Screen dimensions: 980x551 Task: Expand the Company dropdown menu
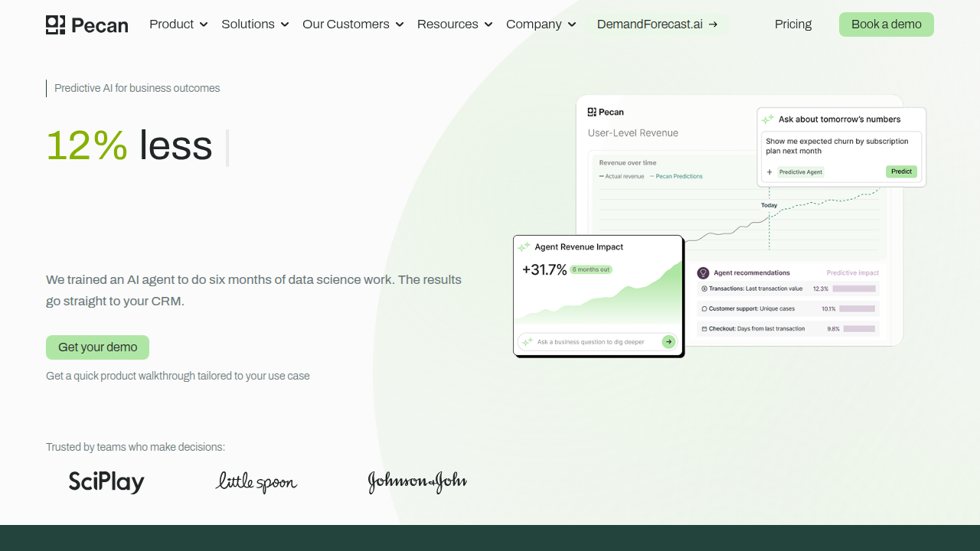click(x=541, y=24)
